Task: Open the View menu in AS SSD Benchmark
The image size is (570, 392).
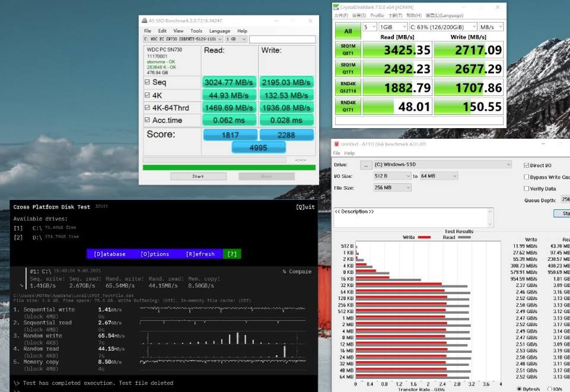Action: click(x=178, y=31)
